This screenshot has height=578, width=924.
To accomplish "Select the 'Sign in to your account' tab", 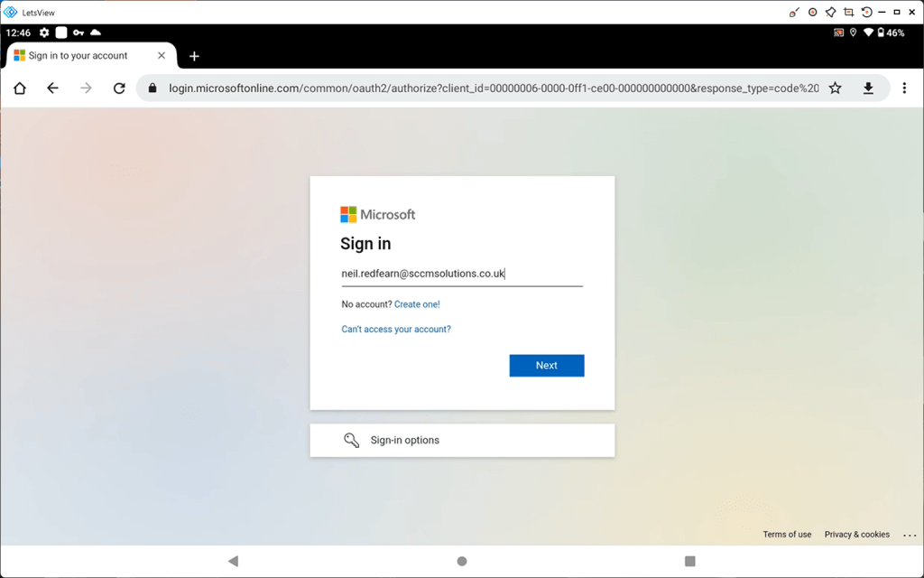I will click(x=79, y=56).
